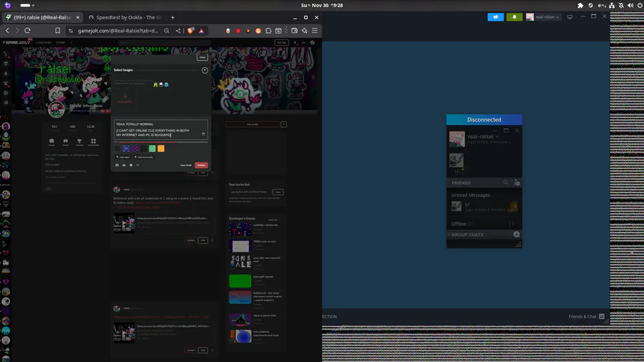Search friends in Steam friends list

(x=506, y=182)
